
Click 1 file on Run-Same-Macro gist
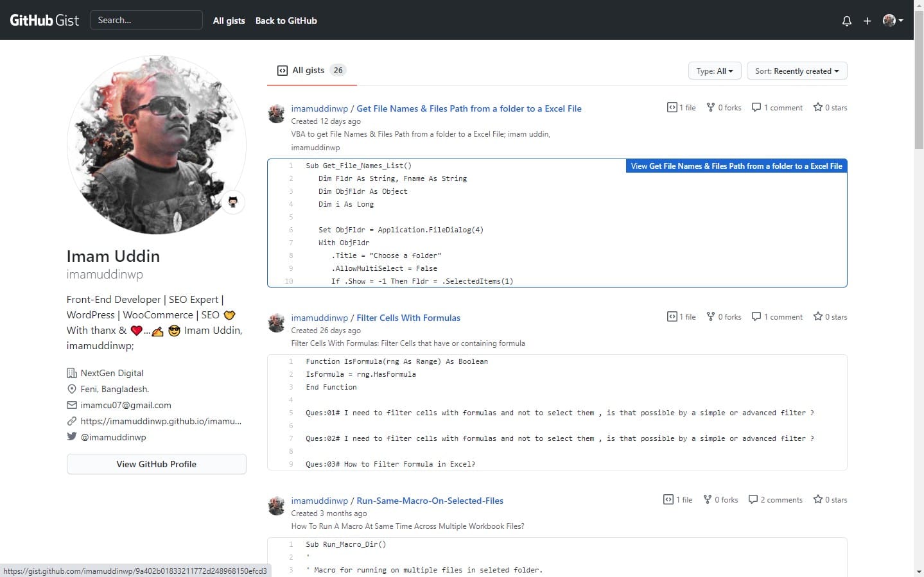coord(678,499)
